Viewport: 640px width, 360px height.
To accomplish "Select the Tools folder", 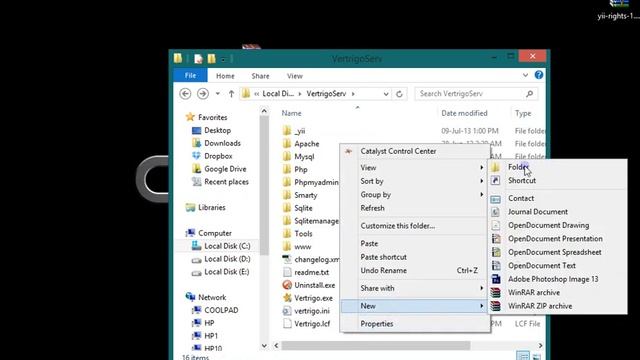I will [x=303, y=234].
